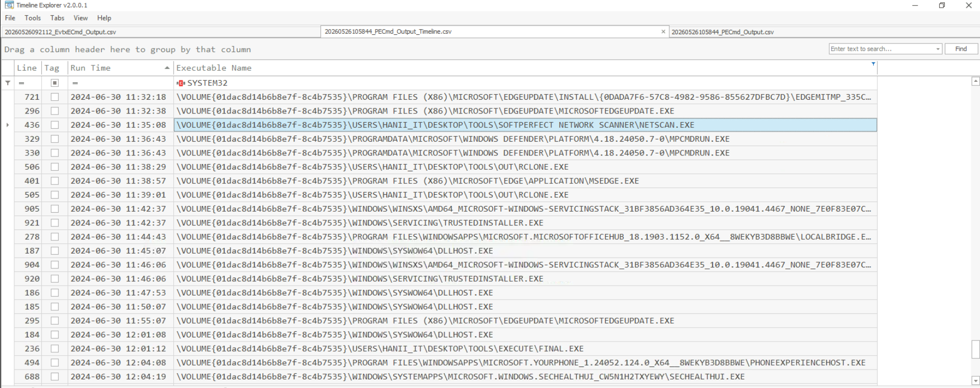980x388 pixels.
Task: Open the View menu
Action: [81, 18]
